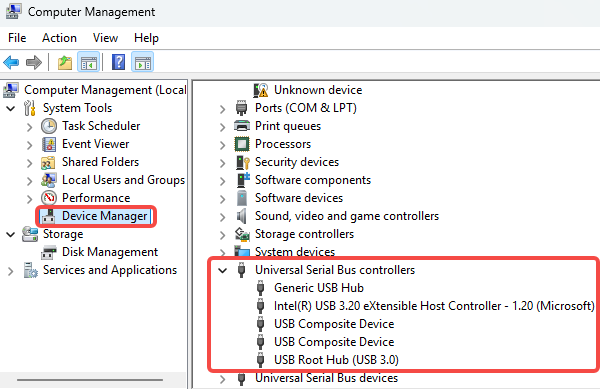This screenshot has height=389, width=600.
Task: Open the View menu
Action: click(x=105, y=38)
